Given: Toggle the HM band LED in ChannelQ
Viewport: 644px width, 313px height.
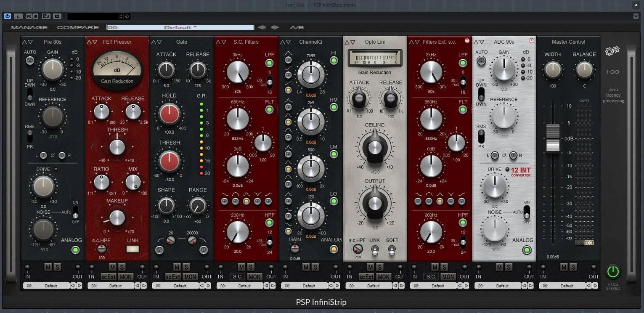Looking at the screenshot, I should [334, 107].
